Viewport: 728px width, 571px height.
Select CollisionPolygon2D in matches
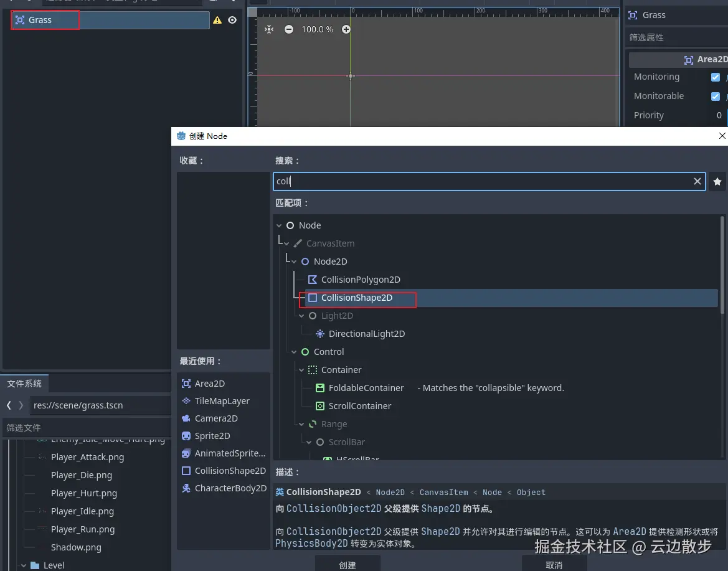point(361,280)
